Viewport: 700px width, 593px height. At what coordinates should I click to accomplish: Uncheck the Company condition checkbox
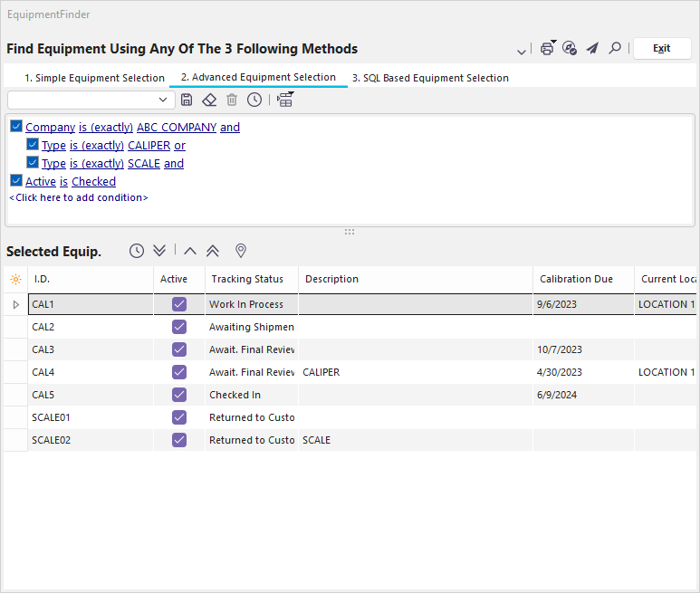pos(16,127)
